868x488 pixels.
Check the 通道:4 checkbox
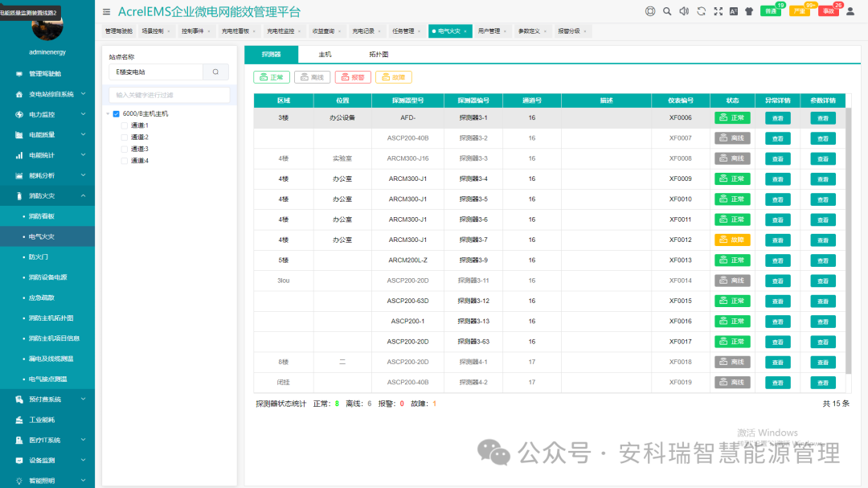(125, 160)
